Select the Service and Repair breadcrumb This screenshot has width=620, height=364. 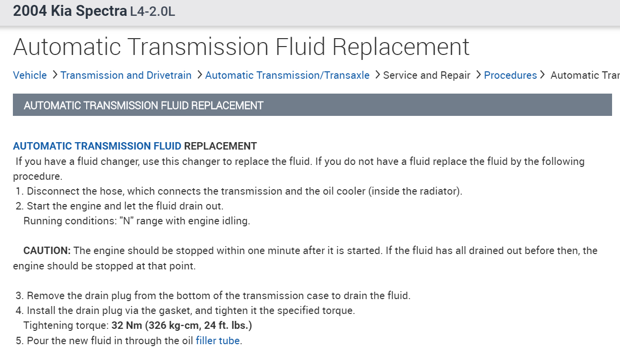(427, 75)
